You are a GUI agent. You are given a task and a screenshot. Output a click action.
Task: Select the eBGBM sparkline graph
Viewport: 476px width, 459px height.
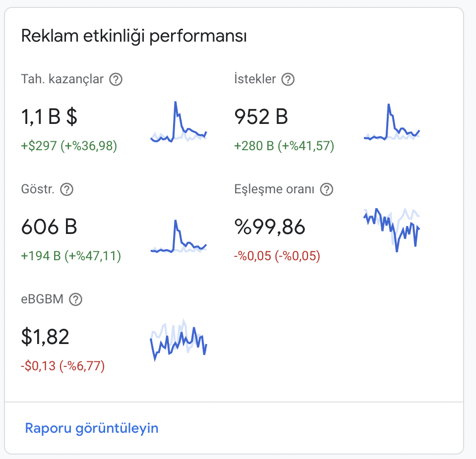click(179, 340)
